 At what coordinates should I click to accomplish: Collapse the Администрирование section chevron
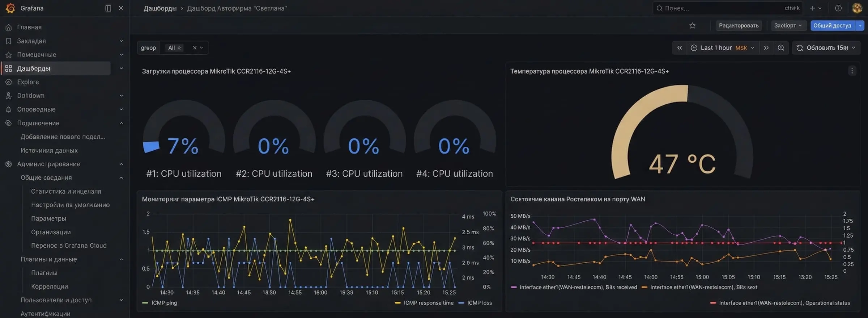click(121, 164)
